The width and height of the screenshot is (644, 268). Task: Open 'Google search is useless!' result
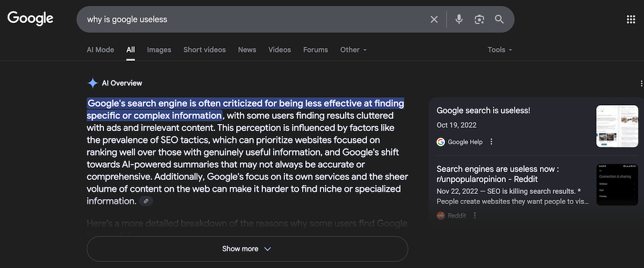[483, 111]
